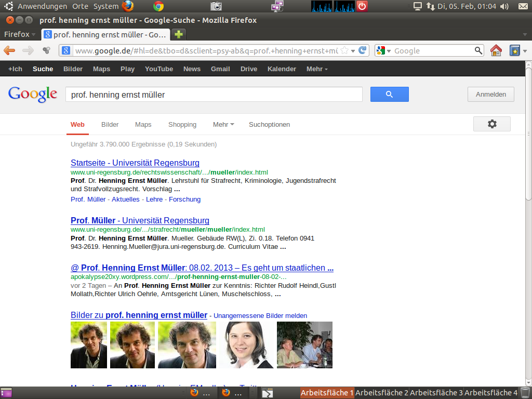Open the group meeting image thumbnail
The height and width of the screenshot is (399, 532).
[304, 345]
